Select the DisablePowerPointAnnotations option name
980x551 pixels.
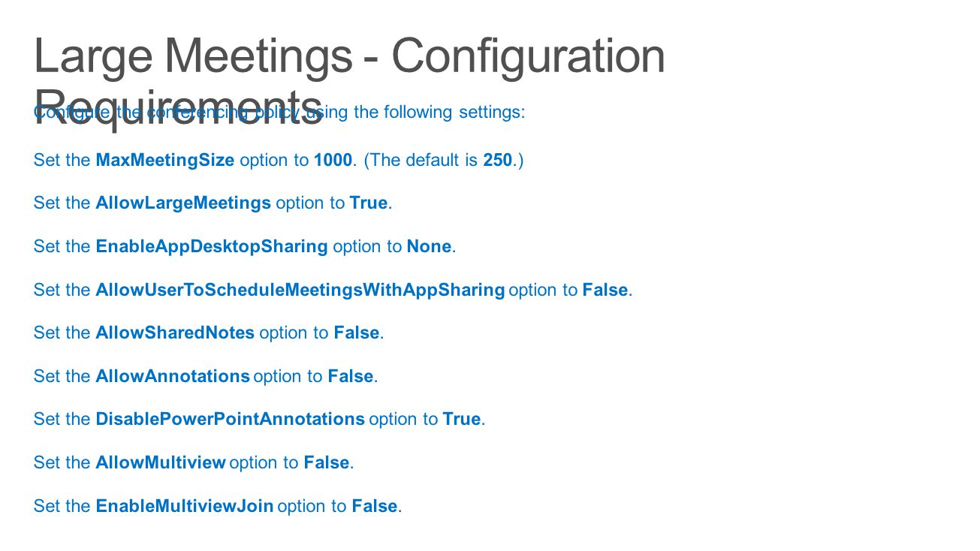(x=230, y=419)
